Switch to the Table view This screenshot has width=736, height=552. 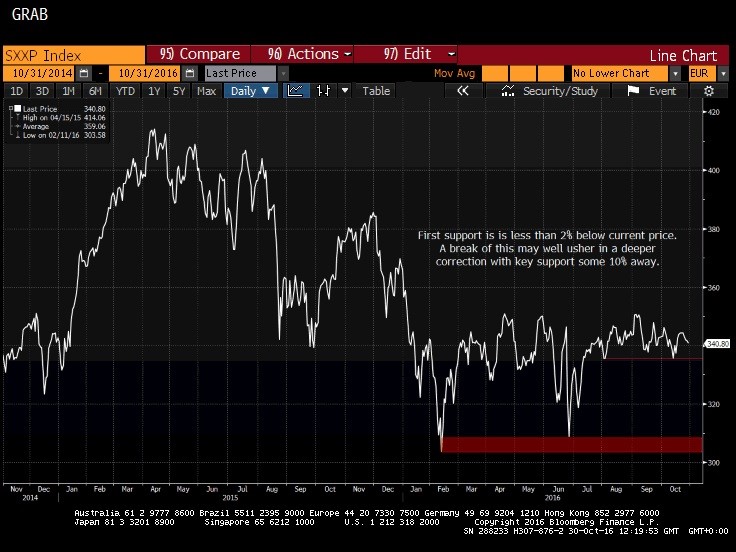pyautogui.click(x=376, y=91)
